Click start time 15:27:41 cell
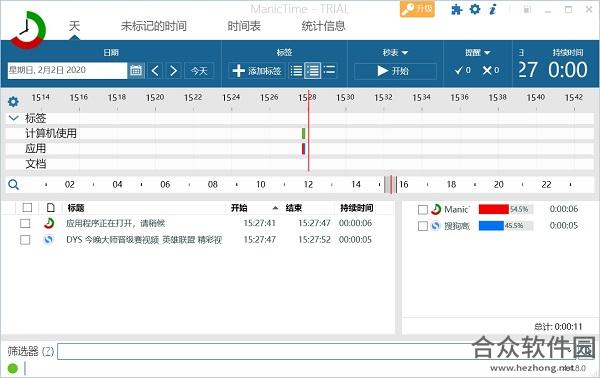The image size is (600, 378). tap(259, 223)
